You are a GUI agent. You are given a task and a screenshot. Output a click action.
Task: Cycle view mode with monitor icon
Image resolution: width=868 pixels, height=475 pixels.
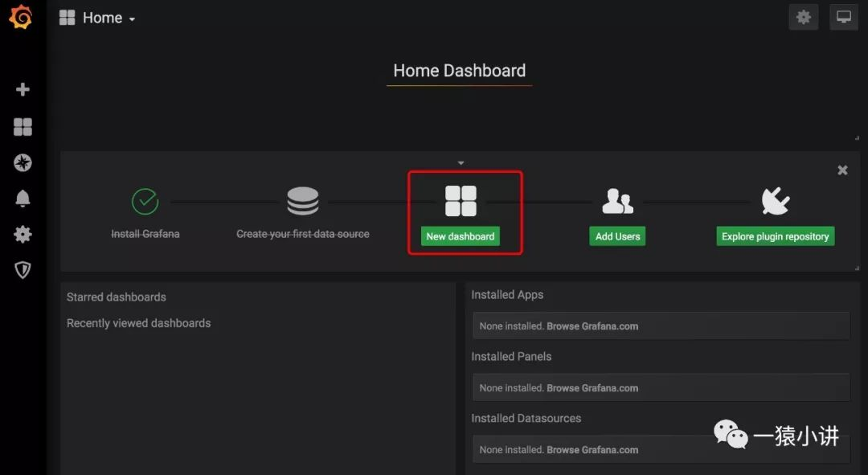click(x=844, y=17)
